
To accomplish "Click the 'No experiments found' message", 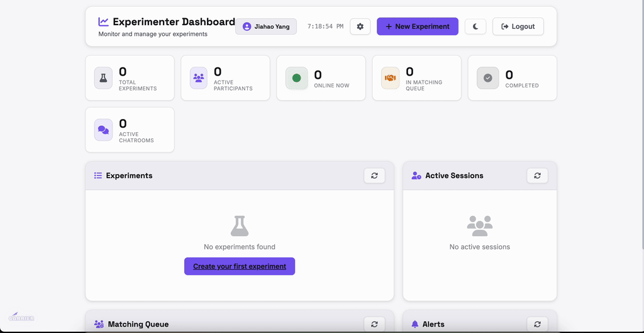I will (240, 247).
